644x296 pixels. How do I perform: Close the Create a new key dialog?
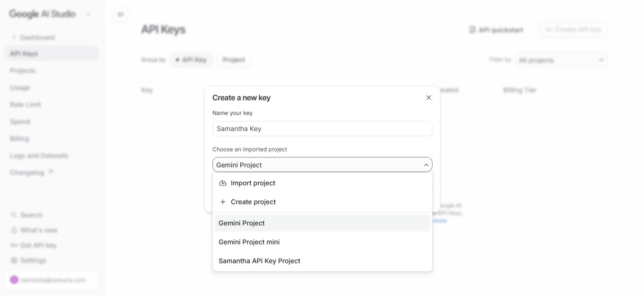(x=429, y=98)
